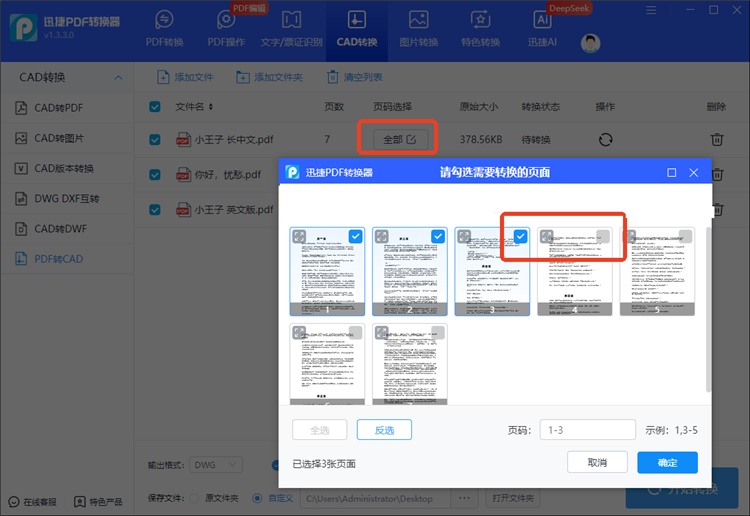Maximize the page selection dialog
This screenshot has height=516, width=750.
coord(672,173)
